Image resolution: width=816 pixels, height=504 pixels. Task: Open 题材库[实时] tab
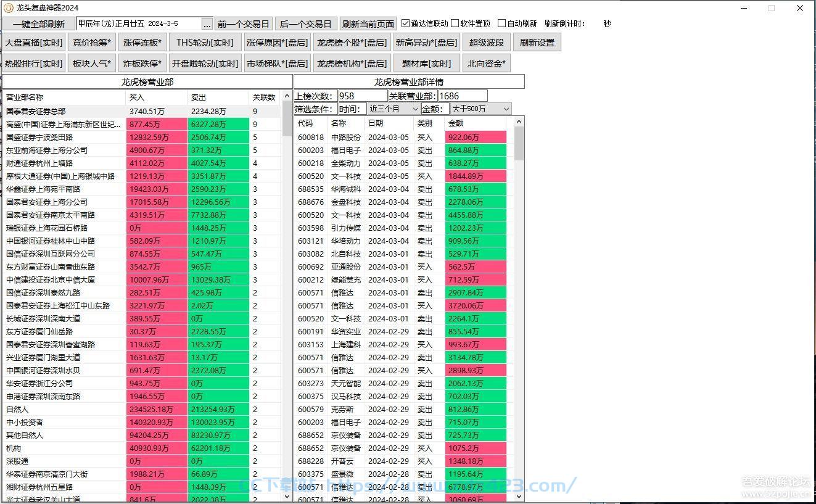point(427,63)
